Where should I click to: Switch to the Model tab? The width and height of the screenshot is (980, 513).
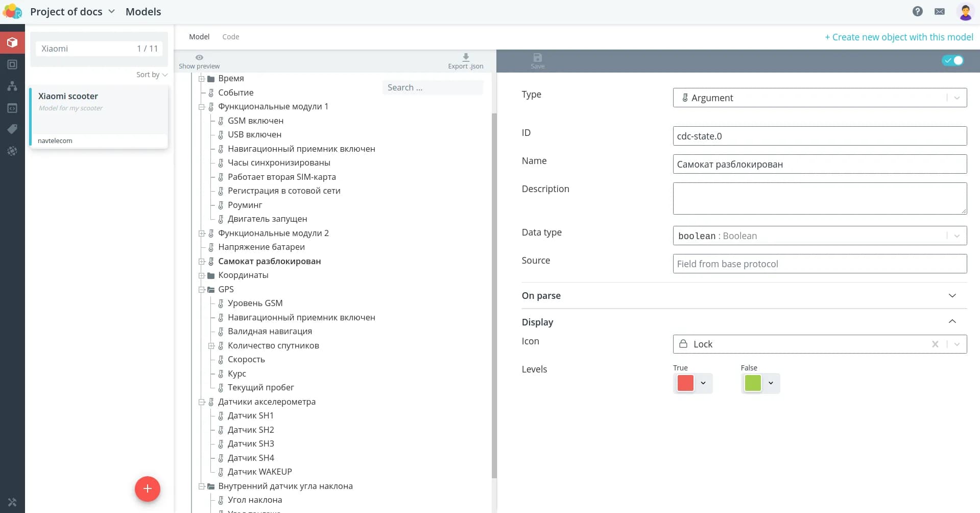tap(199, 37)
